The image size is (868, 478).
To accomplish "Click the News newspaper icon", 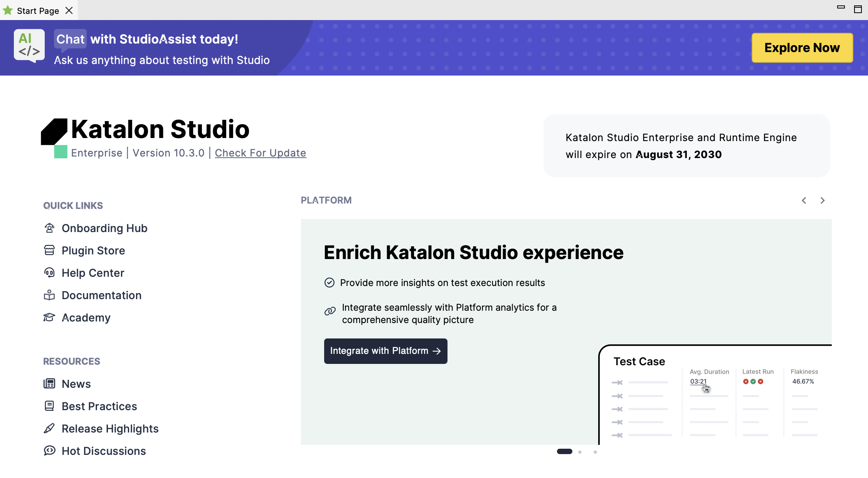I will [x=49, y=384].
